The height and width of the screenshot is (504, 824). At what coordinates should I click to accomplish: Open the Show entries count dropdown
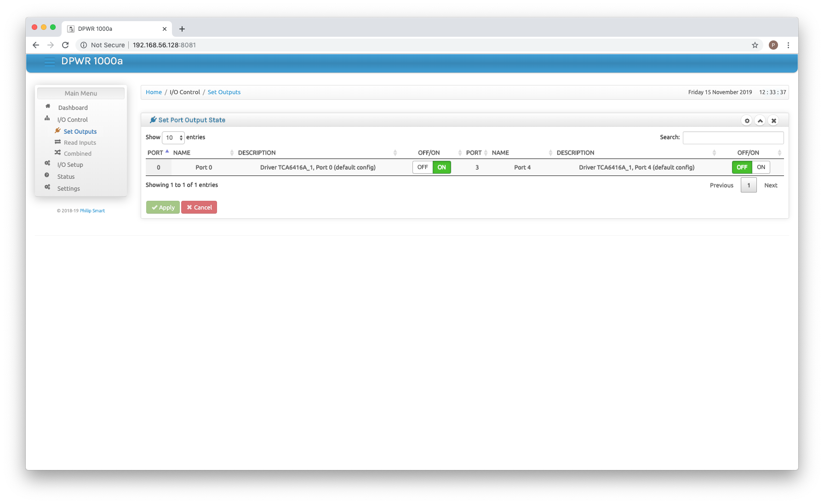click(173, 137)
